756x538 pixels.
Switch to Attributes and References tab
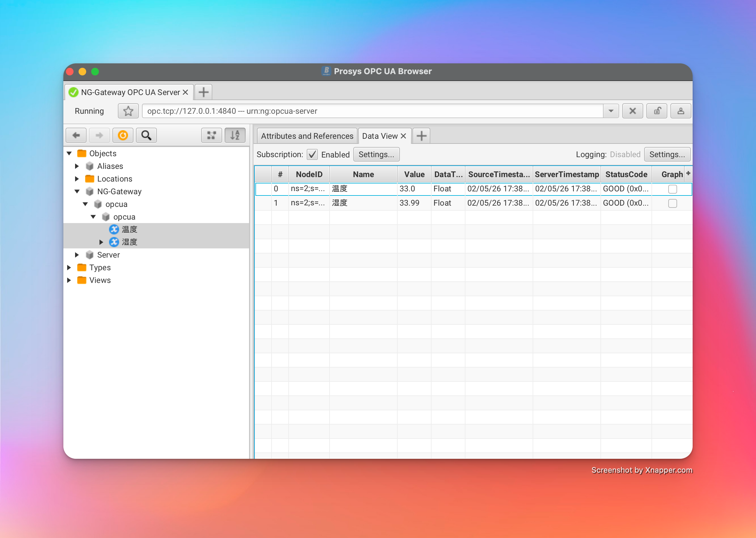tap(307, 136)
